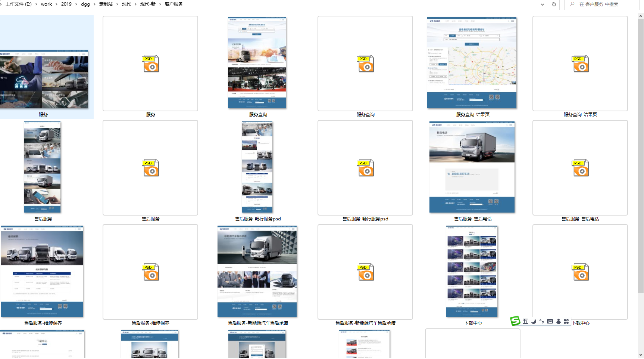Select the PSD file named 服务查询-结果页
The image size is (644, 359).
[x=580, y=64]
